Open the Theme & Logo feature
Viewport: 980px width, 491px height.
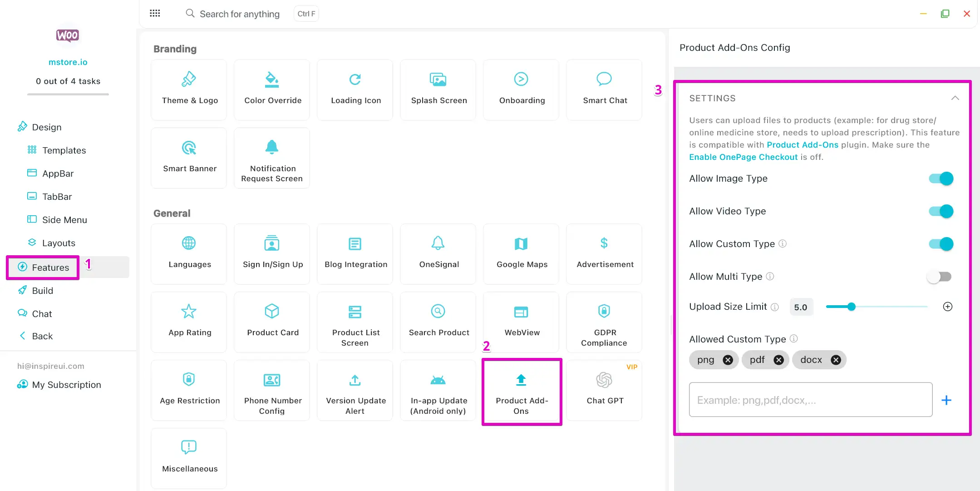click(x=189, y=89)
